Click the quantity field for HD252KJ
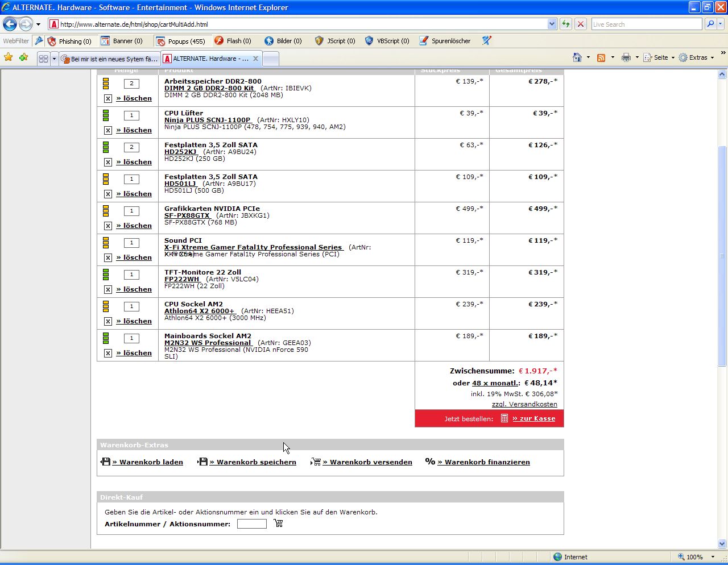Viewport: 728px width, 565px height. [131, 147]
